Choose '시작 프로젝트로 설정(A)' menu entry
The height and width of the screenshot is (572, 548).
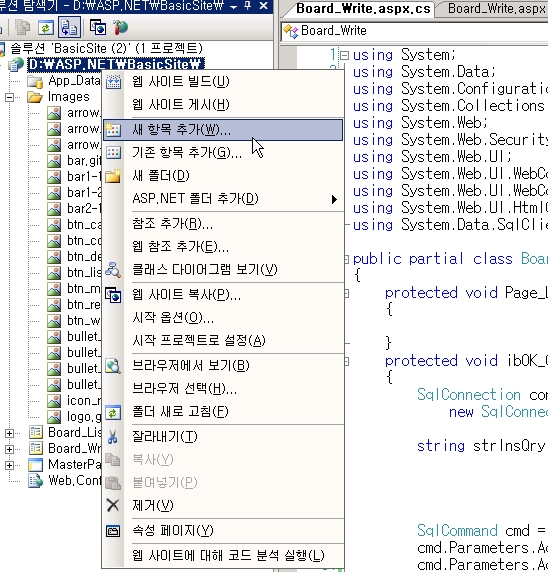click(223, 341)
